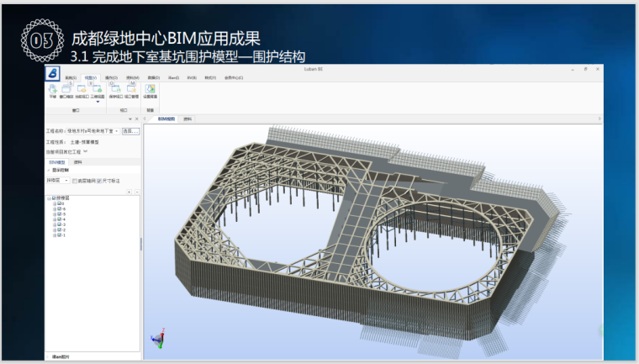639x364 pixels.
Task: Toggle the 底层轴网 checkbox
Action: click(x=75, y=181)
